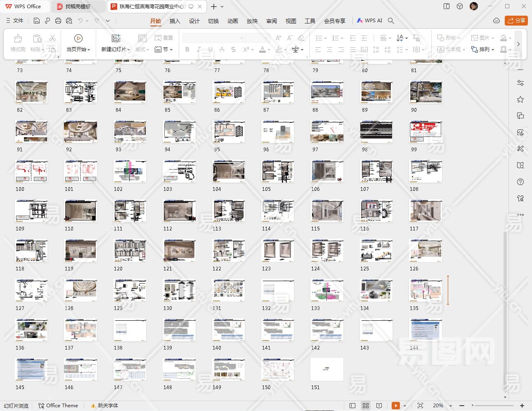
Task: Click the zoom slider handle in status bar
Action: 473,406
